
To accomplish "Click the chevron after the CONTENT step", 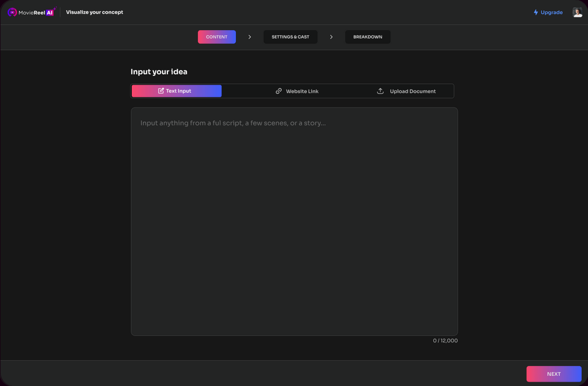I will click(x=250, y=37).
